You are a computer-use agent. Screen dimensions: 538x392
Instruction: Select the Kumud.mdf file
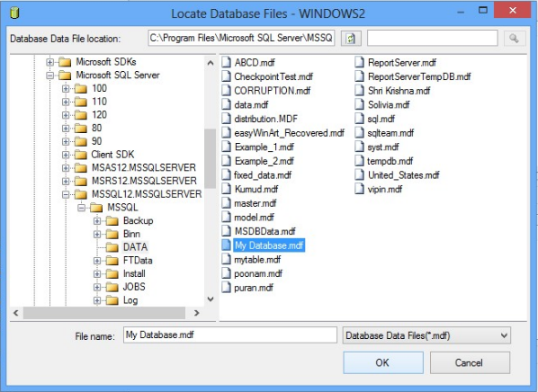point(256,190)
